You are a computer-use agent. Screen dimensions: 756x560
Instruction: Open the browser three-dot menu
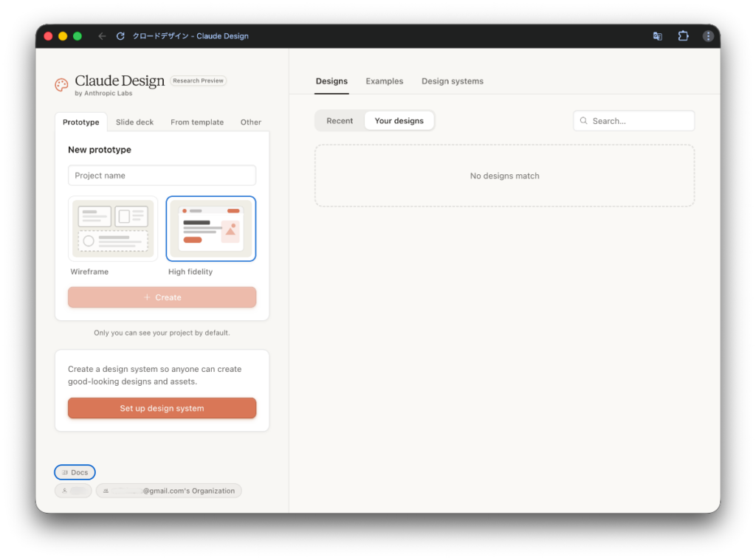[x=708, y=36]
